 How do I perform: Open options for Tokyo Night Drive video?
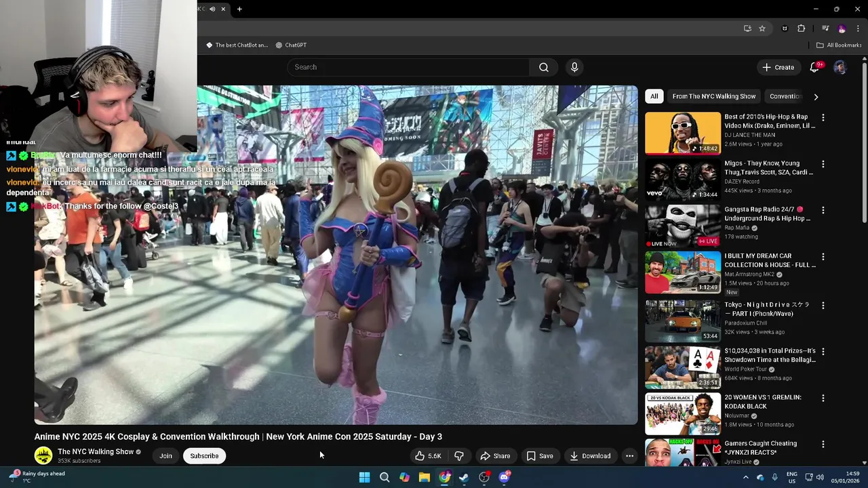coord(823,306)
